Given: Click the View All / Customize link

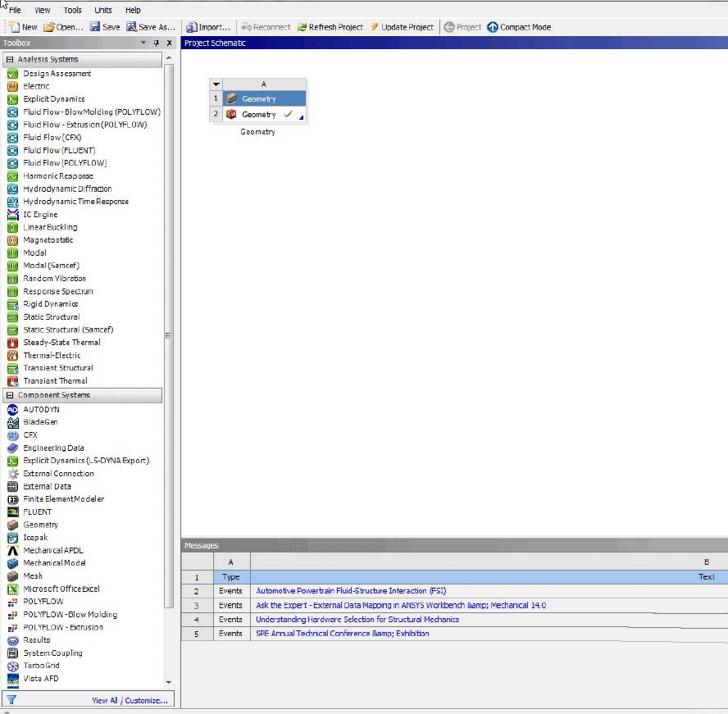Looking at the screenshot, I should (x=130, y=700).
